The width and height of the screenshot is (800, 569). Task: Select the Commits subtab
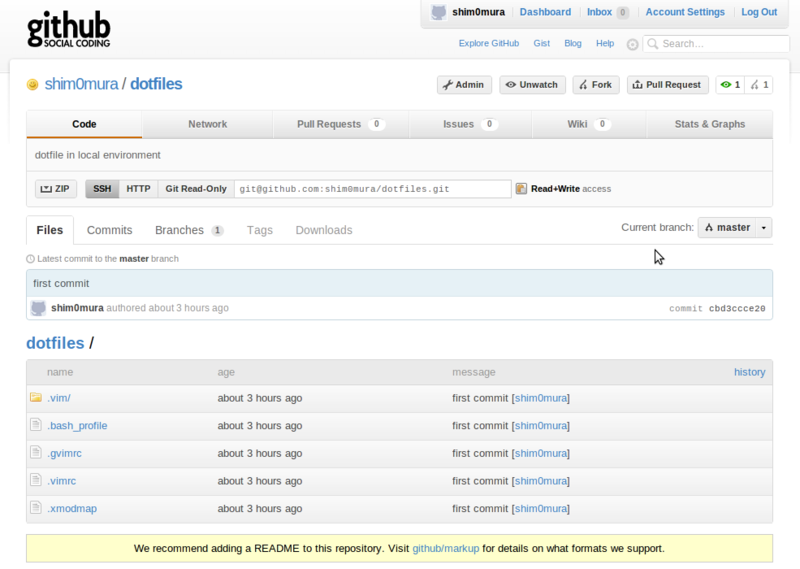click(x=110, y=230)
